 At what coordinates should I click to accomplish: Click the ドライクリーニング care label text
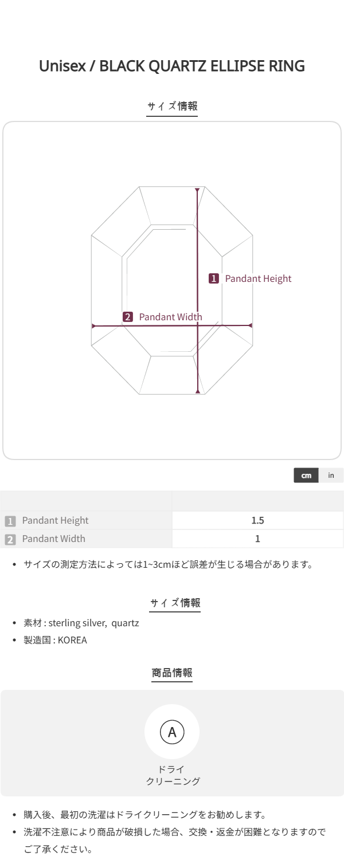172,775
